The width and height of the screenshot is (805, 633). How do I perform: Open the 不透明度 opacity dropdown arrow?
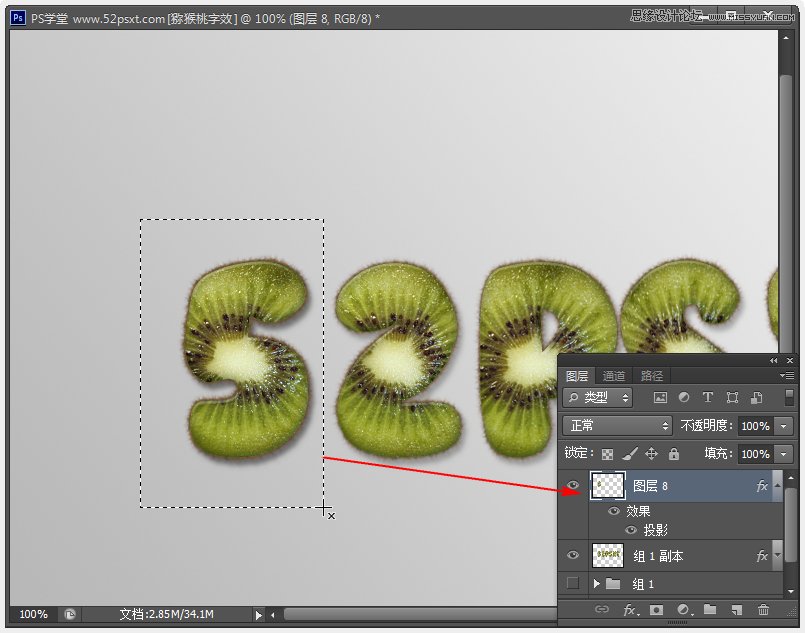(784, 425)
